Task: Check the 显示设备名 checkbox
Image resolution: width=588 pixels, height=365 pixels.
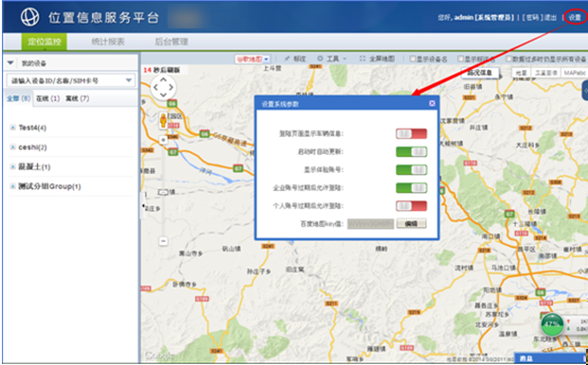Action: [413, 59]
